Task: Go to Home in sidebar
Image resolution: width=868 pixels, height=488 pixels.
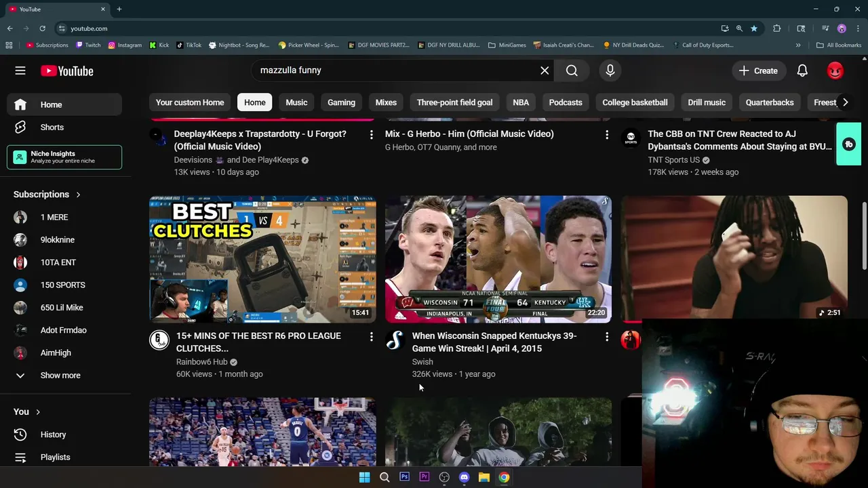Action: pos(64,104)
